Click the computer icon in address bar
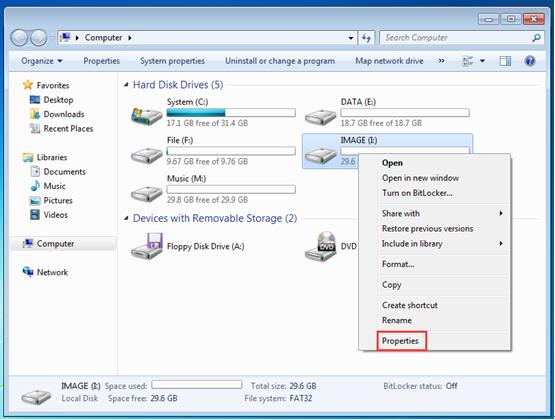This screenshot has height=420, width=555. tap(65, 37)
